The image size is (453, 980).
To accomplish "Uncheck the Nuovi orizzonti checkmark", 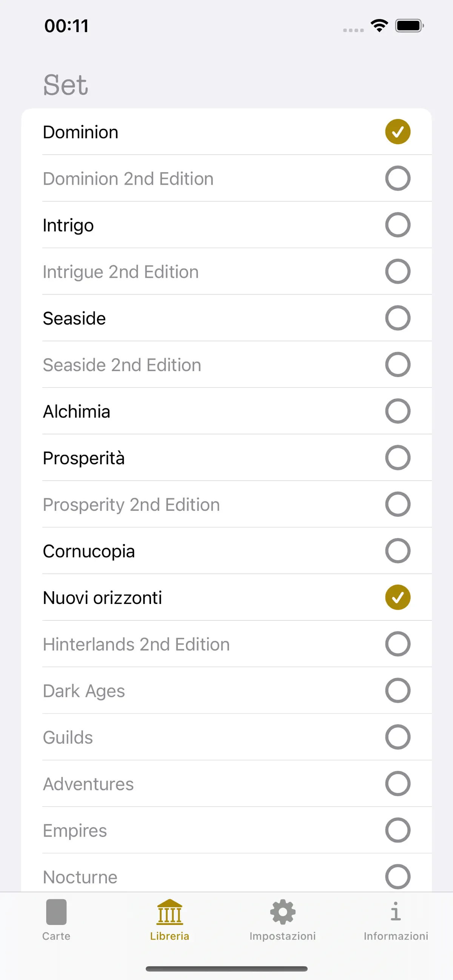I will 398,597.
